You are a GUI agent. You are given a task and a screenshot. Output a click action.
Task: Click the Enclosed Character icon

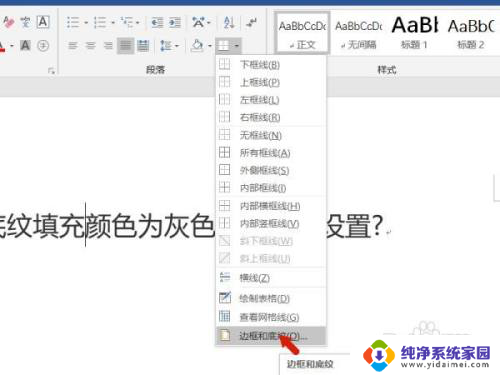pyautogui.click(x=43, y=45)
